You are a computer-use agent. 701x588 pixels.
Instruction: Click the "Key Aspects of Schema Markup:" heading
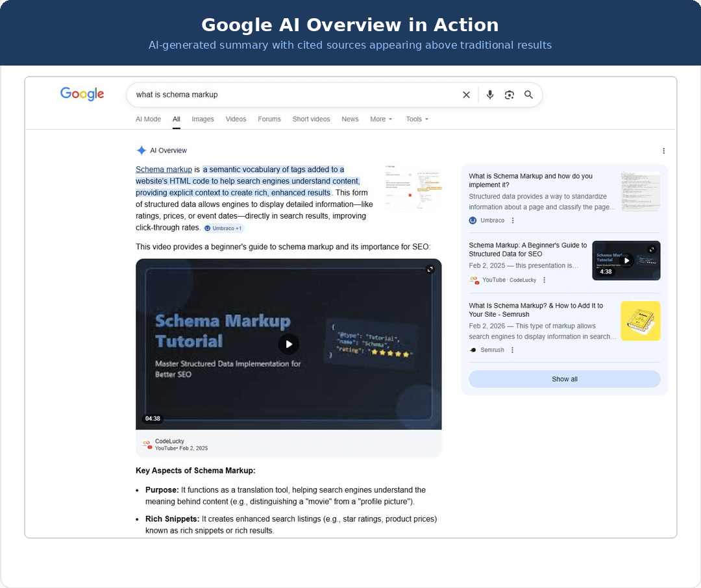pyautogui.click(x=195, y=471)
